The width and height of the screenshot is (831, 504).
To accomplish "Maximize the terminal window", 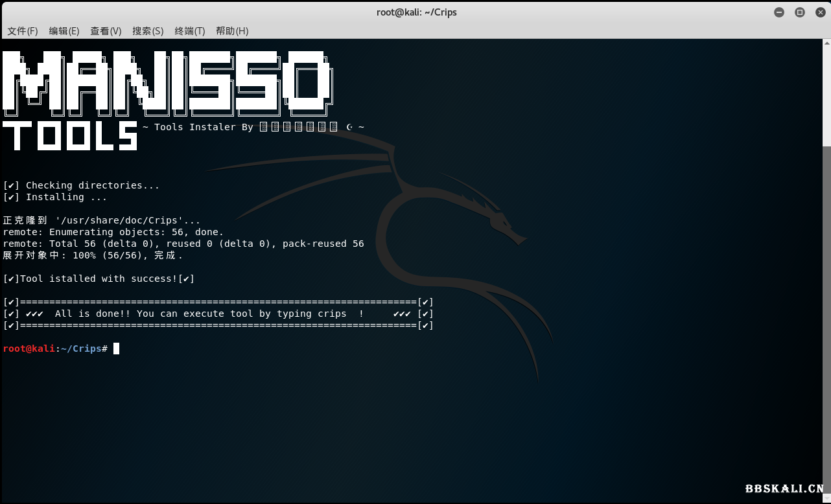I will pos(800,12).
